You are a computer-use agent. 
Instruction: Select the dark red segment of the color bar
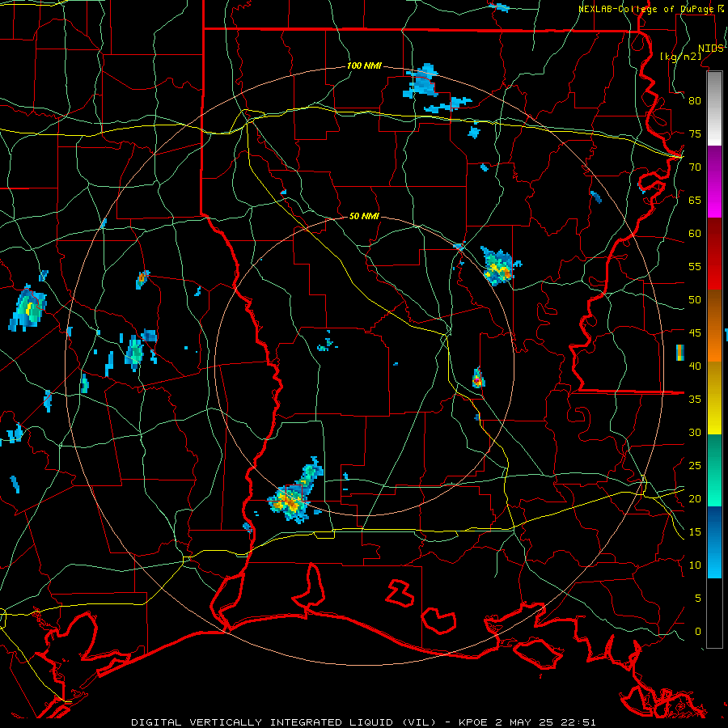click(x=714, y=254)
